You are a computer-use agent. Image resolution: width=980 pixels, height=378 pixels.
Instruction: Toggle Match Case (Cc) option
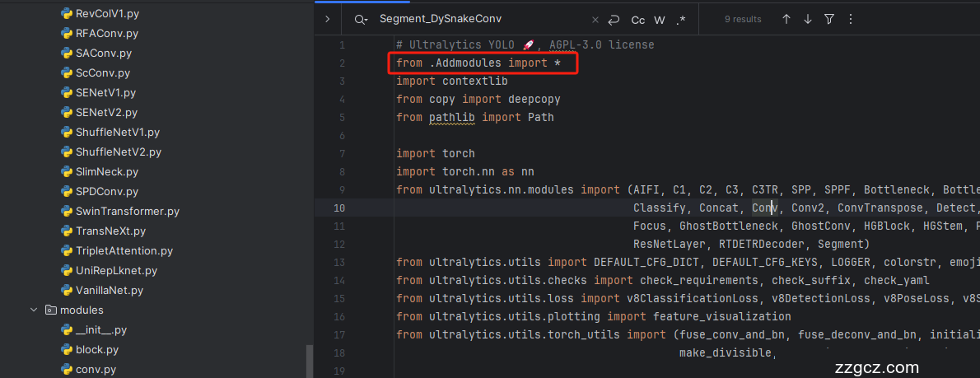[x=637, y=19]
